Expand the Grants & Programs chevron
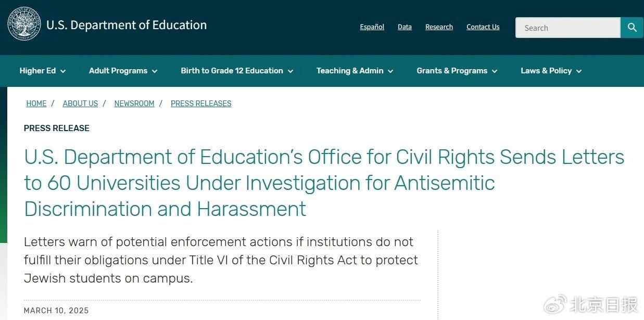Image resolution: width=644 pixels, height=320 pixels. point(495,71)
